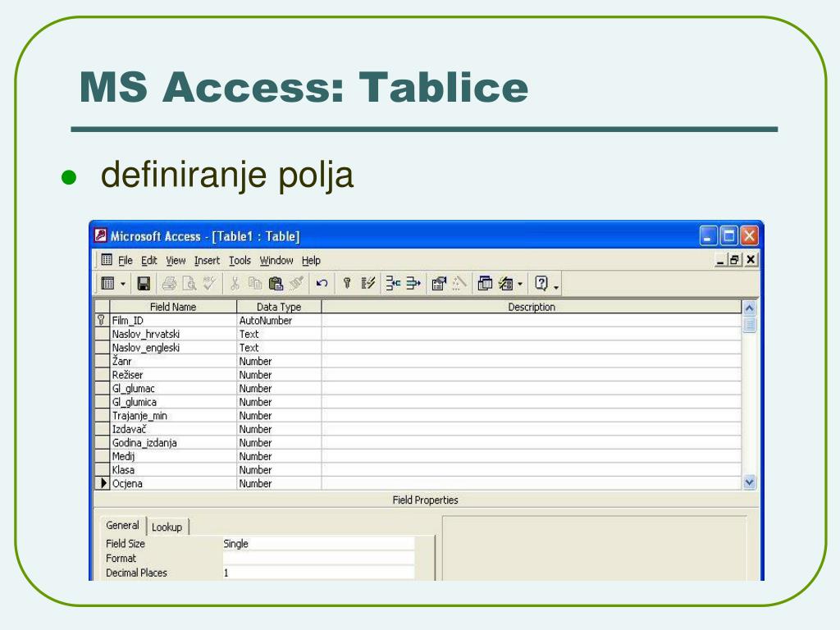Click the Decimal Places value field

coord(319,573)
